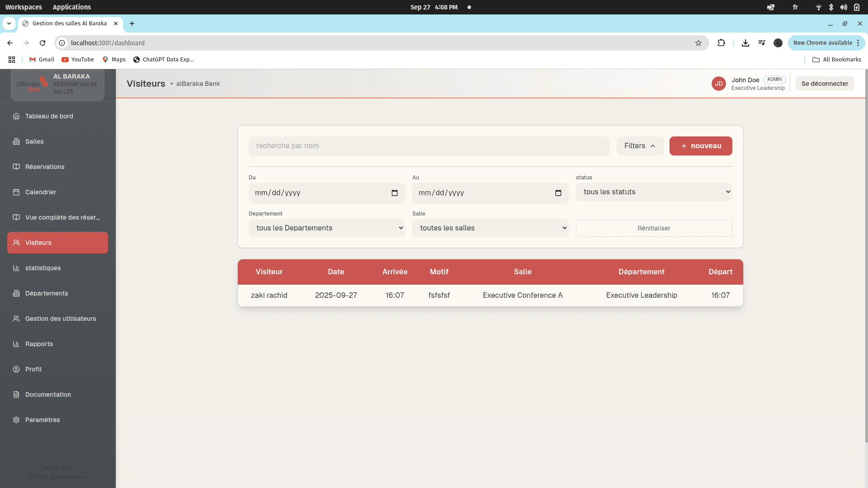Click the Calendrier calendar icon in sidebar
The height and width of the screenshot is (488, 868).
point(16,192)
